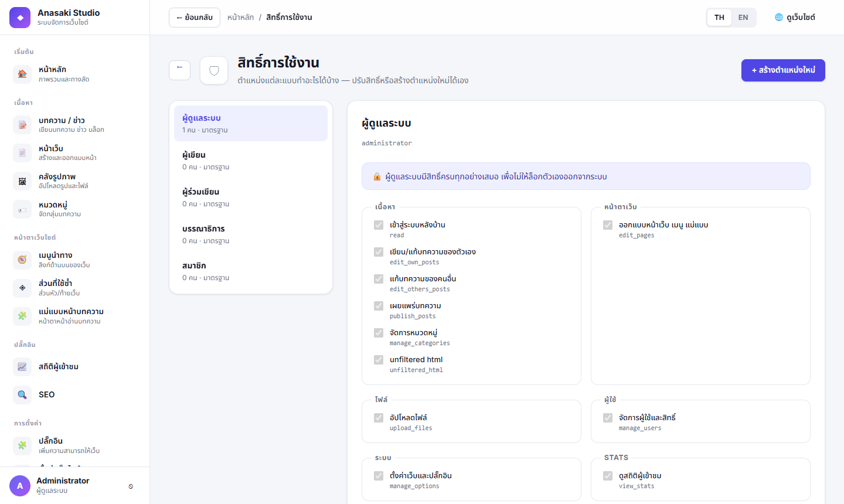This screenshot has width=844, height=504.
Task: Open the บทความ / ข่าว articles icon
Action: pyautogui.click(x=22, y=125)
